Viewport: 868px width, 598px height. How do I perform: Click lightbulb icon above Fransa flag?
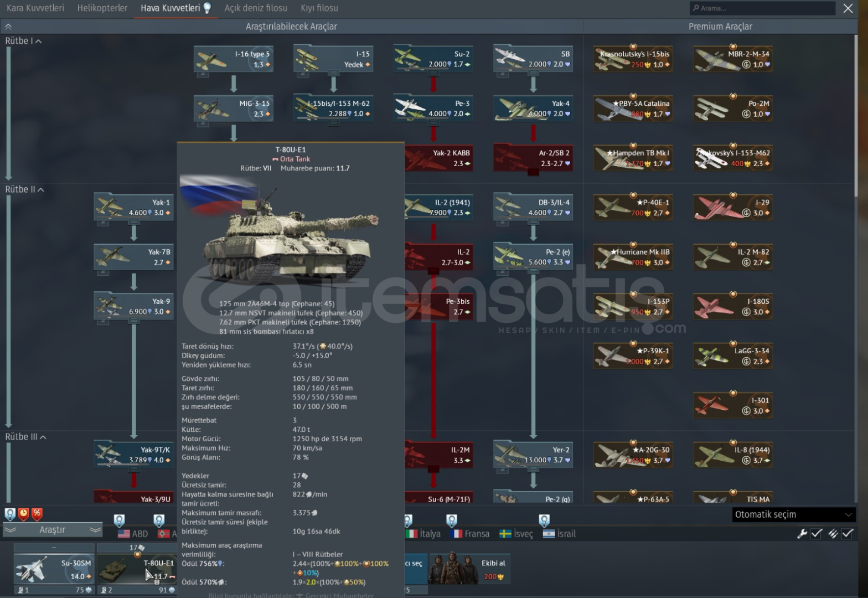(452, 520)
